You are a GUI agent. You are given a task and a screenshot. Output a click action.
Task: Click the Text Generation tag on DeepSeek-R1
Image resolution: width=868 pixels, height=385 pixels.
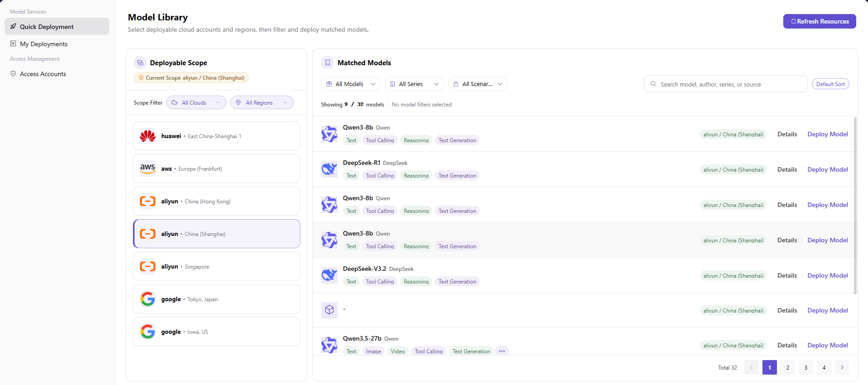(x=458, y=176)
